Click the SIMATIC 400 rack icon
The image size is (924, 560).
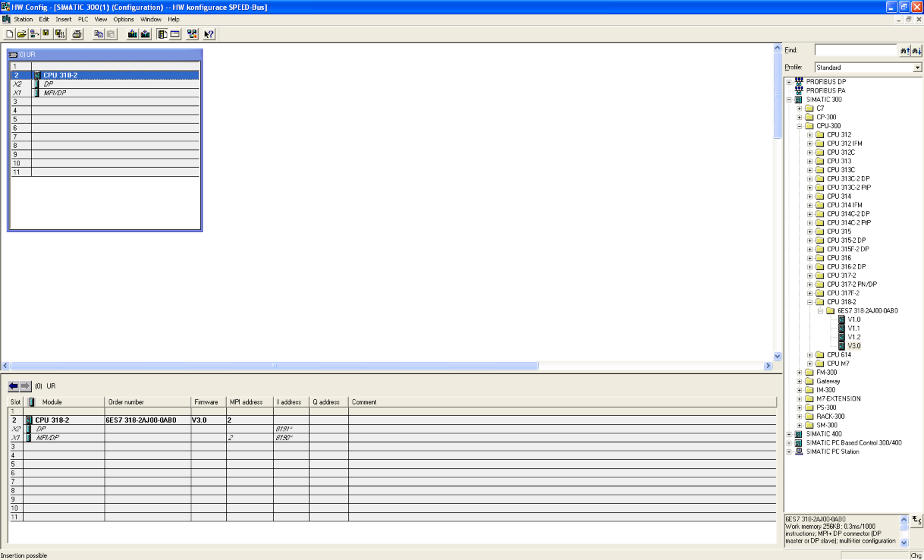[799, 434]
